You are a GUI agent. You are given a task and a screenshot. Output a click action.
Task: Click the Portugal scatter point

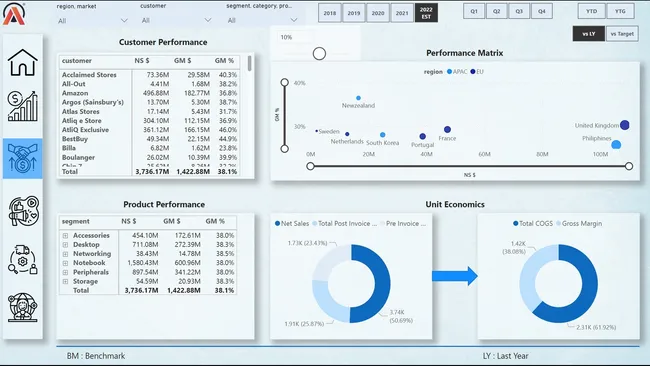(422, 136)
